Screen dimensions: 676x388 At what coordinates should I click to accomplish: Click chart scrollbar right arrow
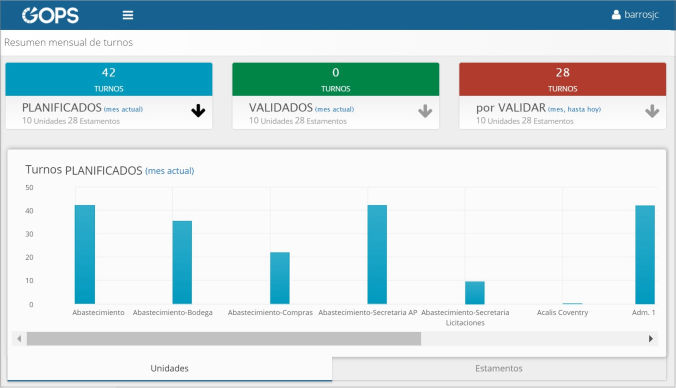651,339
